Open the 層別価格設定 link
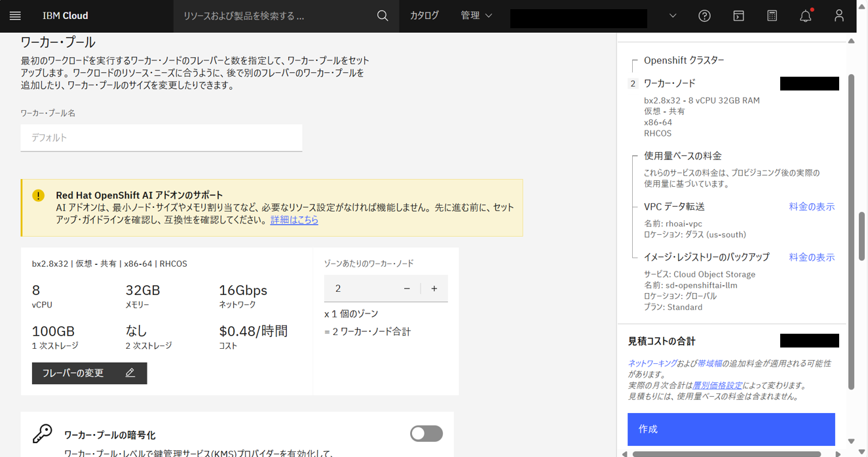 (x=717, y=386)
